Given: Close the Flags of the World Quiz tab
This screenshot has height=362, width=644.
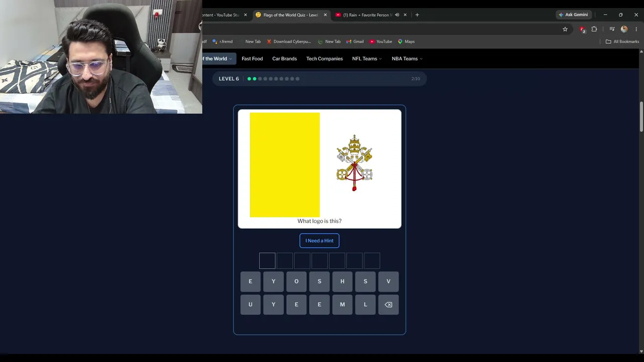Looking at the screenshot, I should [x=325, y=15].
